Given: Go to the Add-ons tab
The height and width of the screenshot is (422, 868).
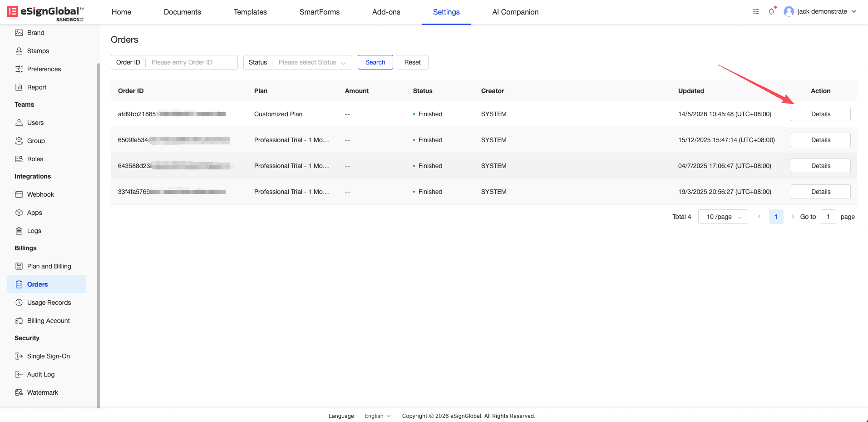Looking at the screenshot, I should 386,12.
